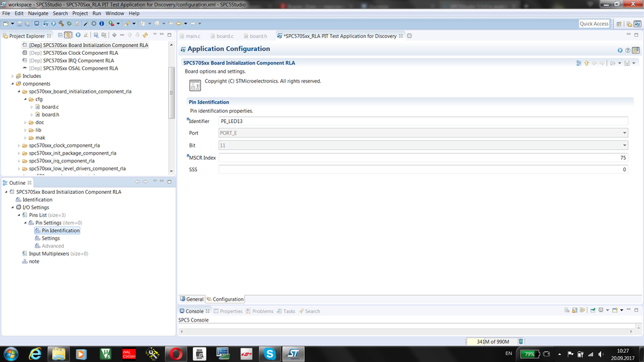Expand the Includes node
This screenshot has height=362, width=644.
[13, 77]
